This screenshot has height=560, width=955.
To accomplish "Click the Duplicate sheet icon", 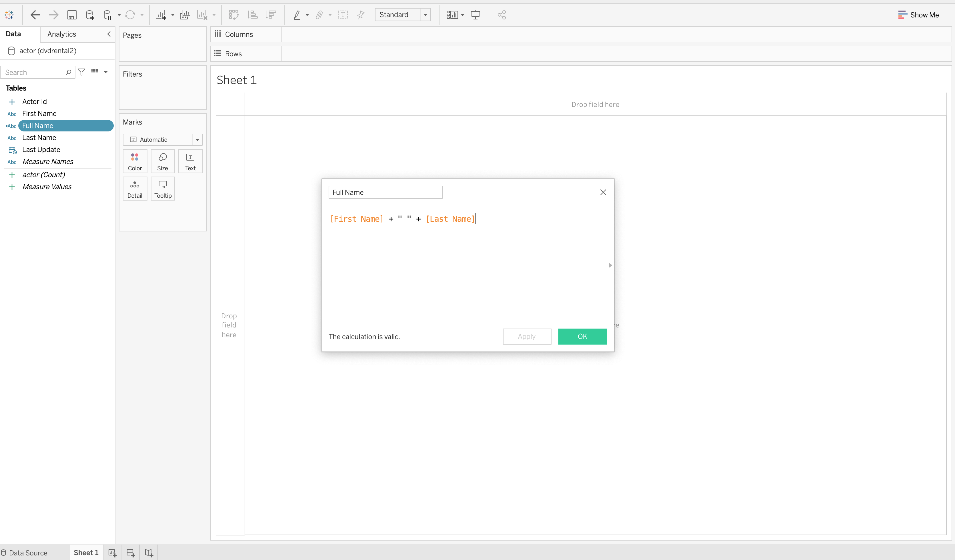I will pyautogui.click(x=185, y=15).
